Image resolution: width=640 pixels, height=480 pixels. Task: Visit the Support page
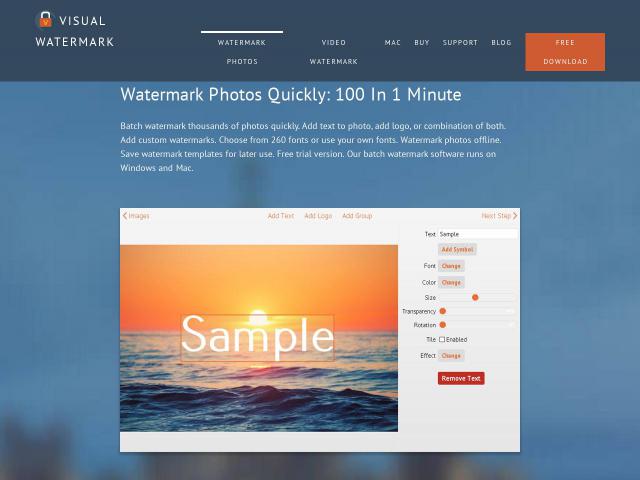460,42
